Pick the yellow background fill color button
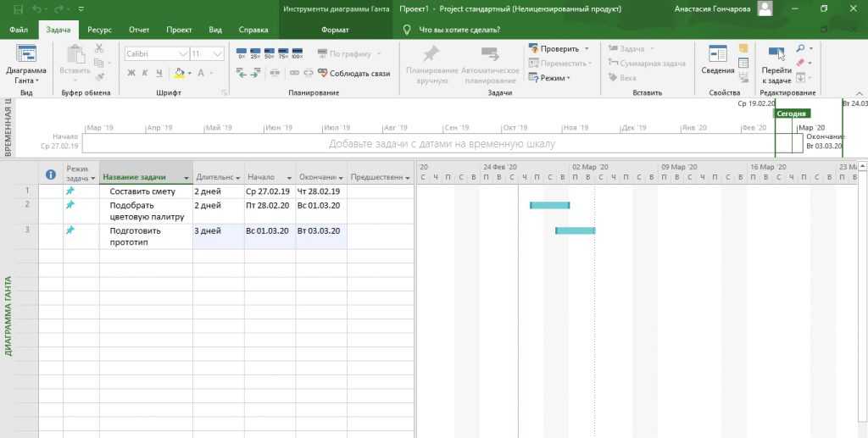Screen dimensions: 868x438 pos(180,73)
